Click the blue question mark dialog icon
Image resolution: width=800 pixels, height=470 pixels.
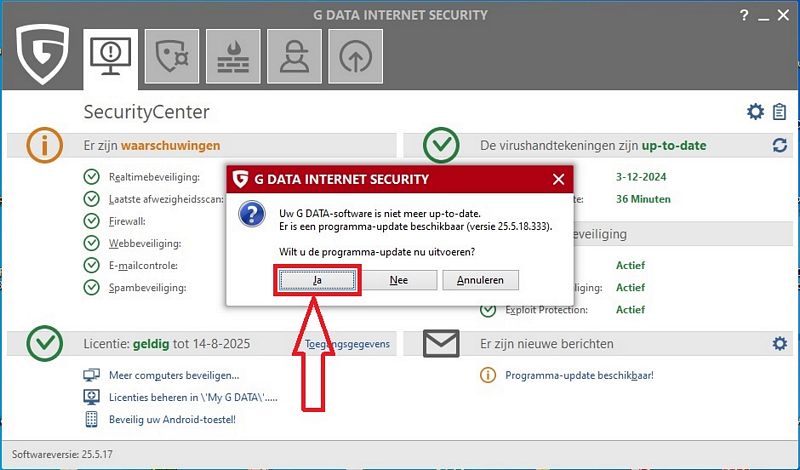(x=252, y=214)
